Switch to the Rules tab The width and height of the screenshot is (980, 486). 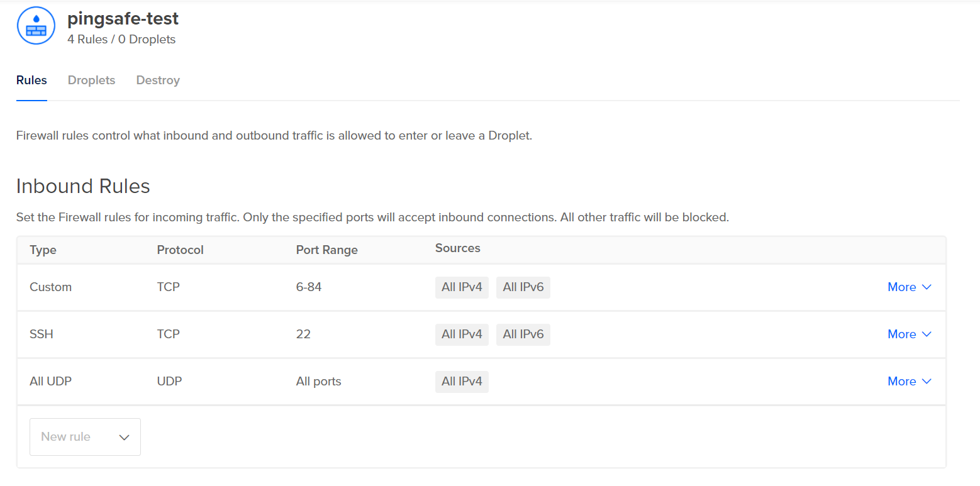point(31,80)
